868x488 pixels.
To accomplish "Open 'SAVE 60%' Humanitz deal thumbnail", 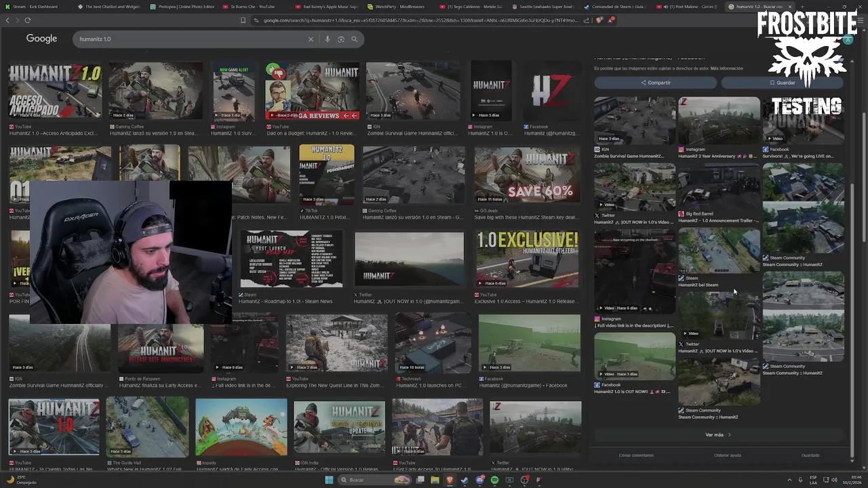I will pyautogui.click(x=528, y=175).
